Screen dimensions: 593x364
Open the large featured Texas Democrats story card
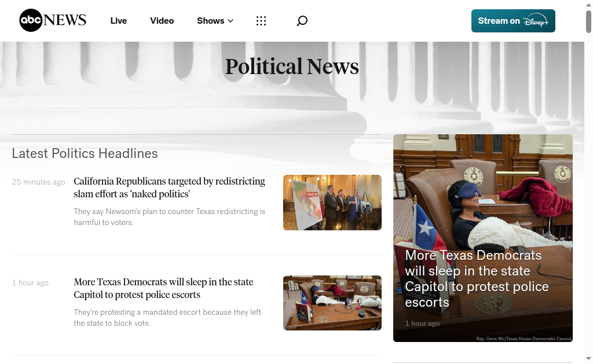tap(483, 238)
